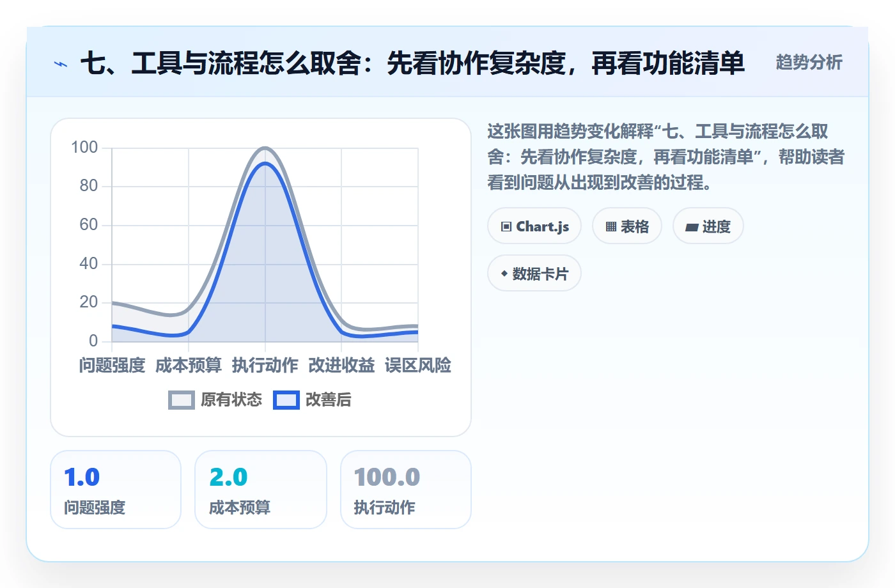Click the 改进收益 x-axis label
895x588 pixels.
click(341, 366)
